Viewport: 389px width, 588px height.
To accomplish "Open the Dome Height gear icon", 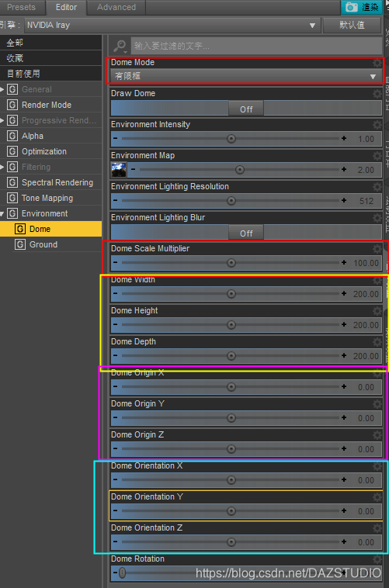I will [x=377, y=311].
